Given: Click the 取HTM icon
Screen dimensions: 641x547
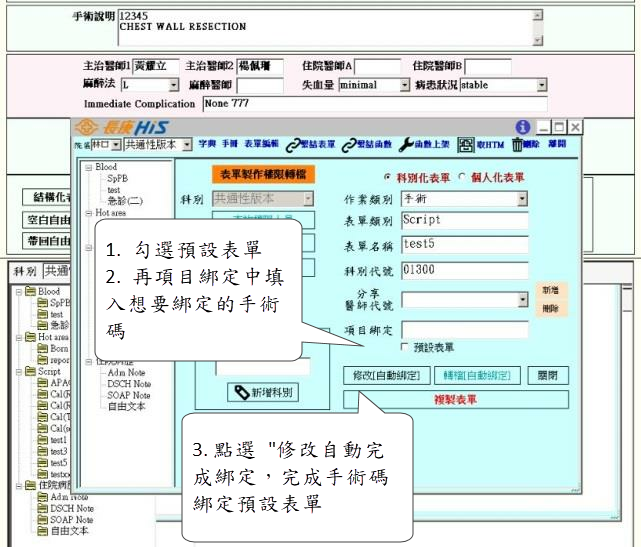Looking at the screenshot, I should pyautogui.click(x=466, y=145).
